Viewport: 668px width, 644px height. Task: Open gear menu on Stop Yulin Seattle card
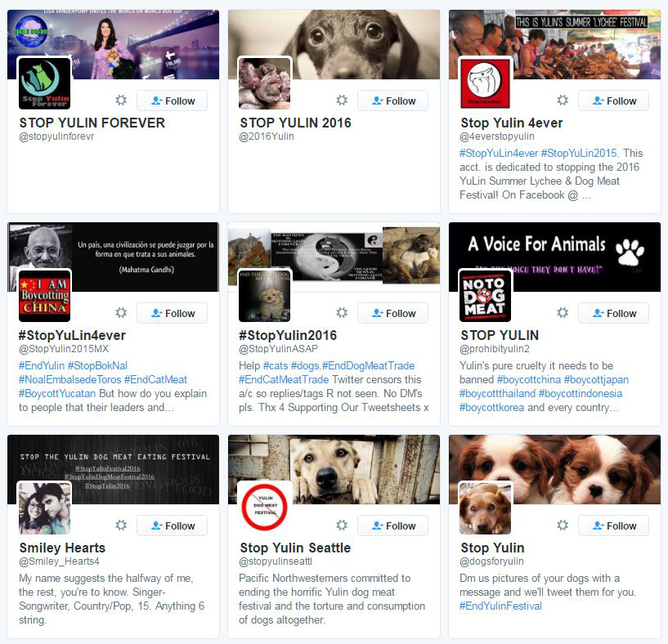[x=342, y=525]
